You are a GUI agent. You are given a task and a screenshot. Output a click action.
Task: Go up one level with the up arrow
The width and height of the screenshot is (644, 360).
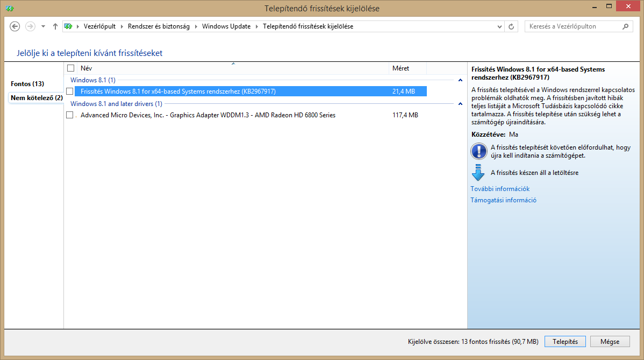55,26
